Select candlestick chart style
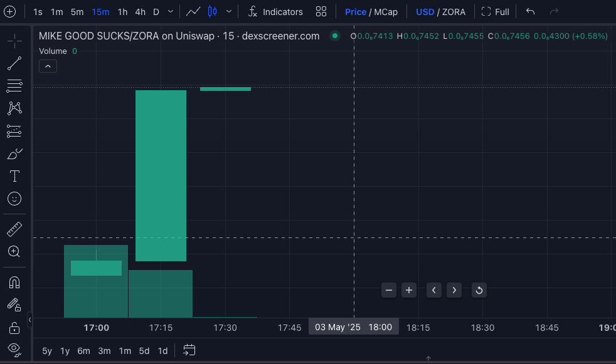The height and width of the screenshot is (364, 616). coord(212,12)
